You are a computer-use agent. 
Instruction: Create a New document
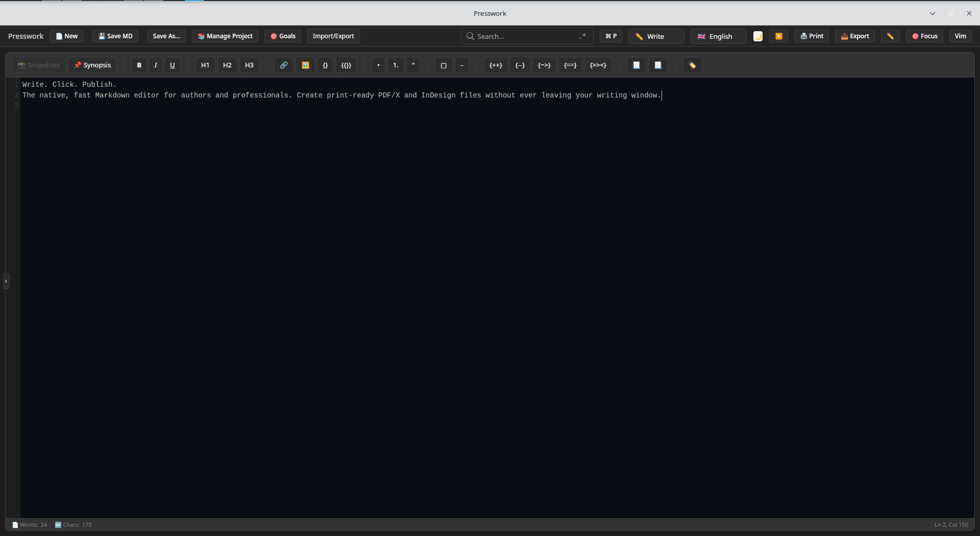(x=66, y=36)
